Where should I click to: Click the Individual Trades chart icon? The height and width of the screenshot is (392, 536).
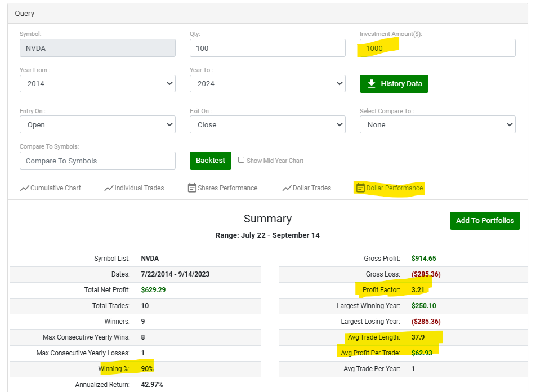coord(109,188)
